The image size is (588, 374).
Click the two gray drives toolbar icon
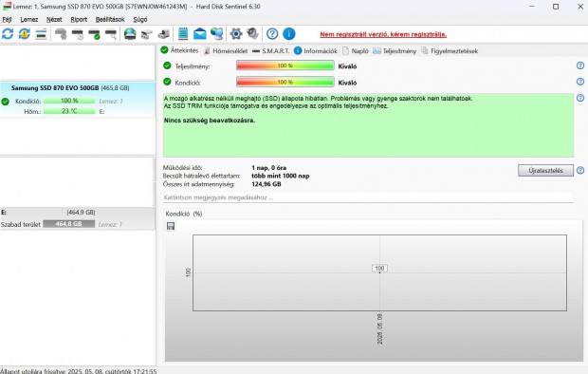(x=147, y=34)
